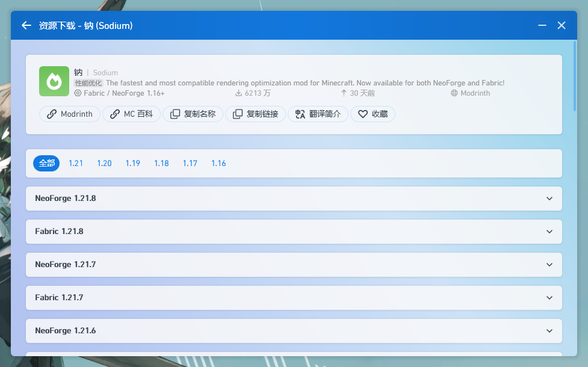Screen dimensions: 588x367
Task: Filter versions by 1.19
Action: coord(133,164)
